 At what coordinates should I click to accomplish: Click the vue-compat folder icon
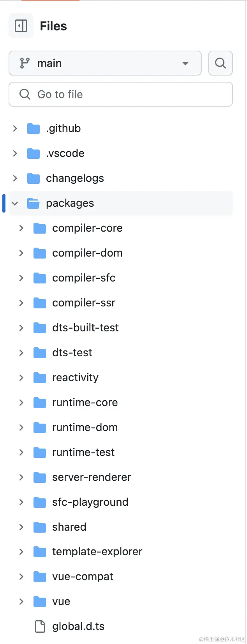click(40, 577)
